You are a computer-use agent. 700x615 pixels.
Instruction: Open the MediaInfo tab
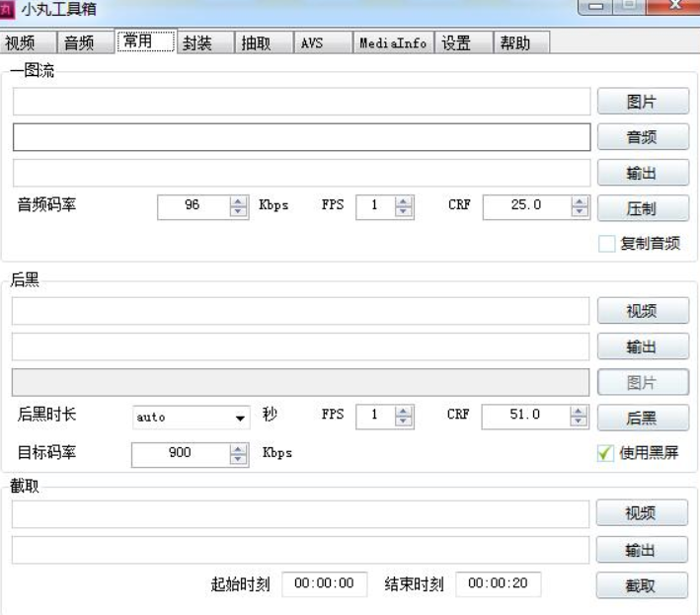click(394, 42)
